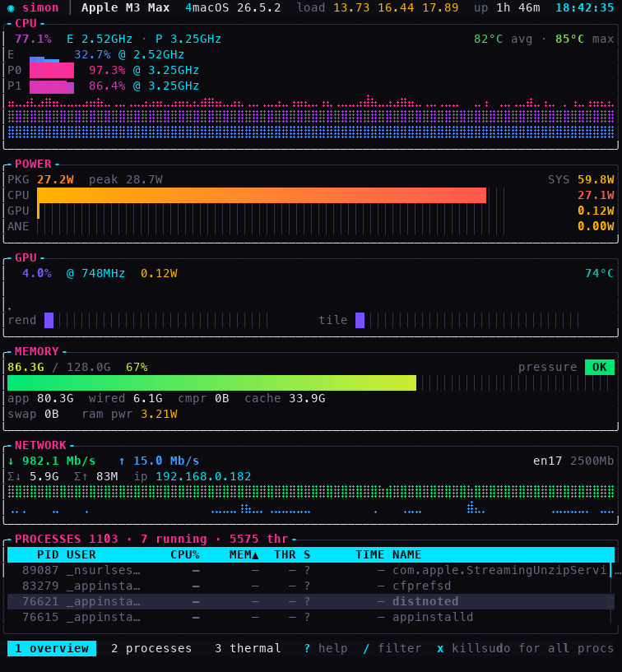622x672 pixels.
Task: Click the CPU section title
Action: [x=26, y=24]
